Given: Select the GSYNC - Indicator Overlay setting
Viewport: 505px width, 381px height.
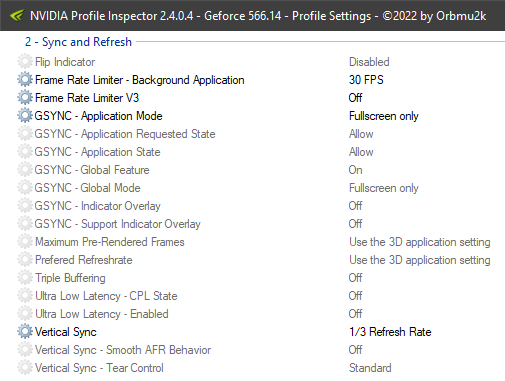Looking at the screenshot, I should coord(98,206).
